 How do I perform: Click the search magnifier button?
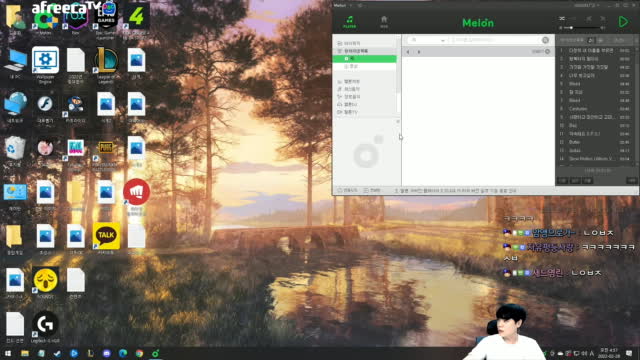(545, 40)
